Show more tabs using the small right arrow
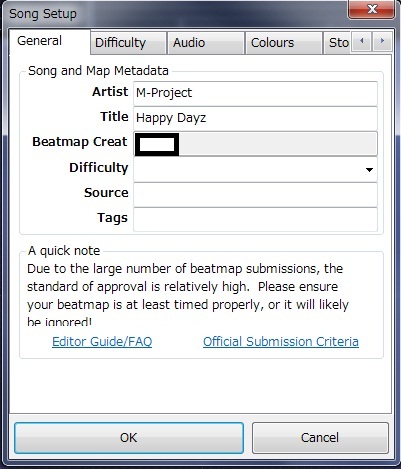 [382, 41]
